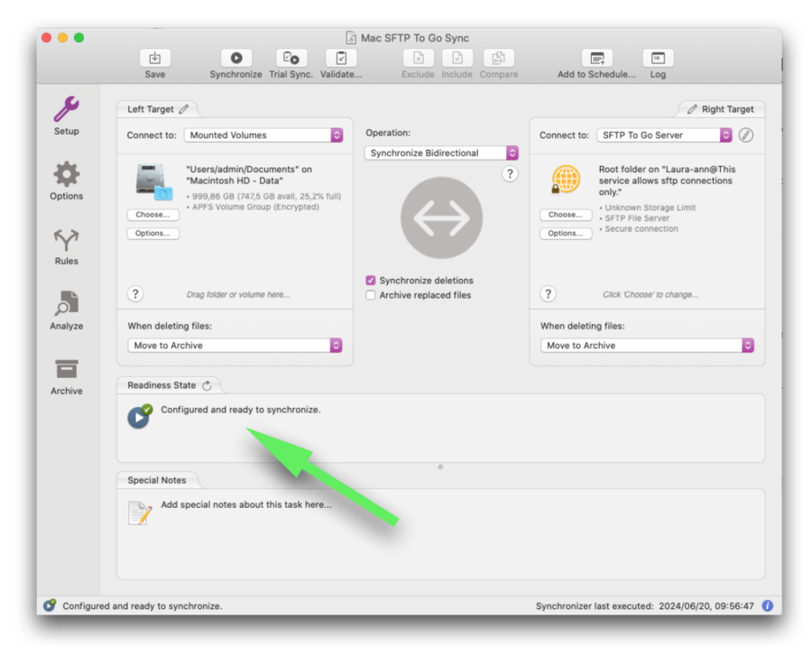Select the Special Notes tab
This screenshot has height=656, width=812.
157,480
